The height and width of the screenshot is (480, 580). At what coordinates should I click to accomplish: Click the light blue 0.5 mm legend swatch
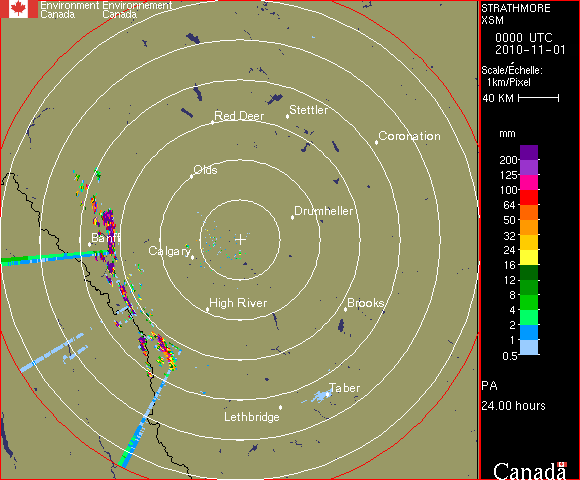pos(529,347)
